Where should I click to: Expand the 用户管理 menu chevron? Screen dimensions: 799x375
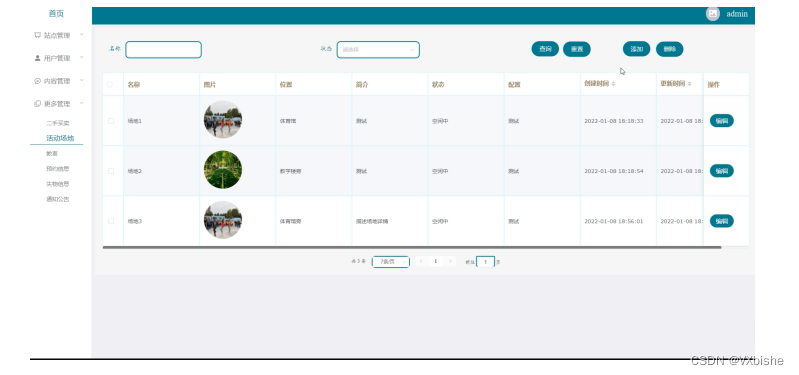82,58
